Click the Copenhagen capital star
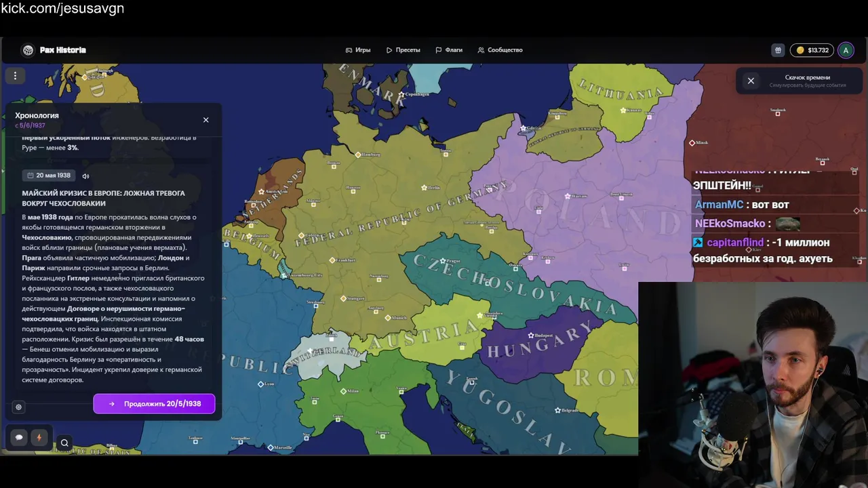Viewport: 868px width, 488px height. pyautogui.click(x=401, y=94)
